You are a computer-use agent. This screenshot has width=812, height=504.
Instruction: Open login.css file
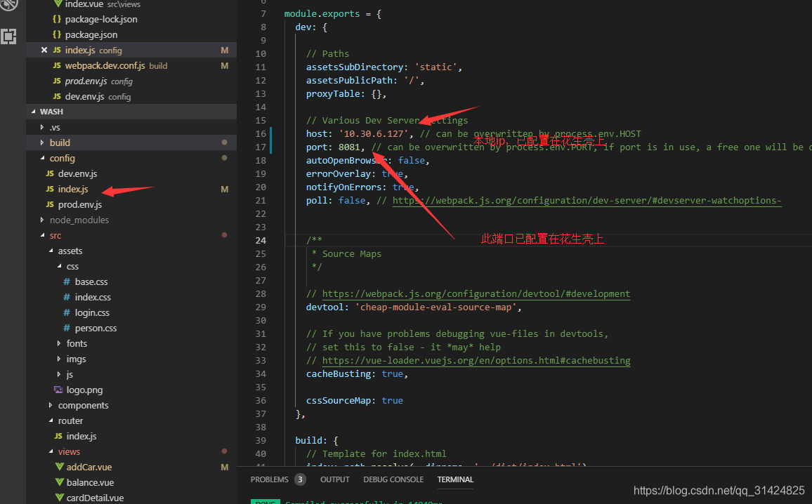(92, 313)
